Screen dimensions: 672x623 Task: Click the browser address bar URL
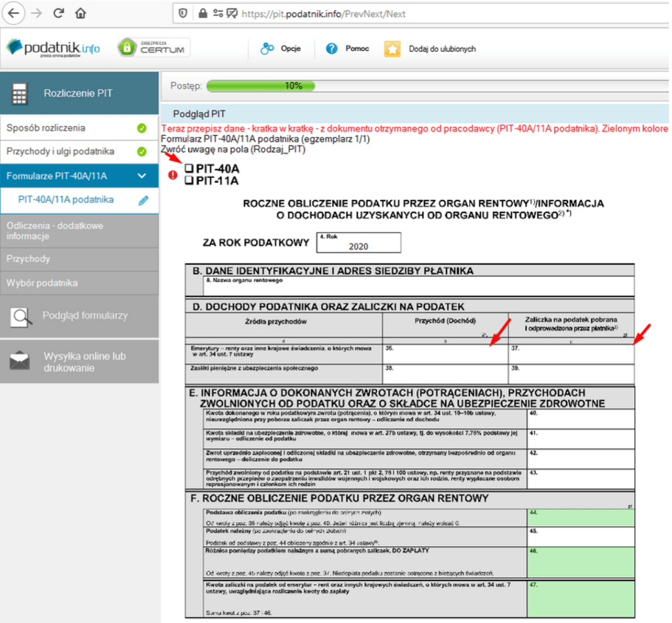tap(324, 14)
